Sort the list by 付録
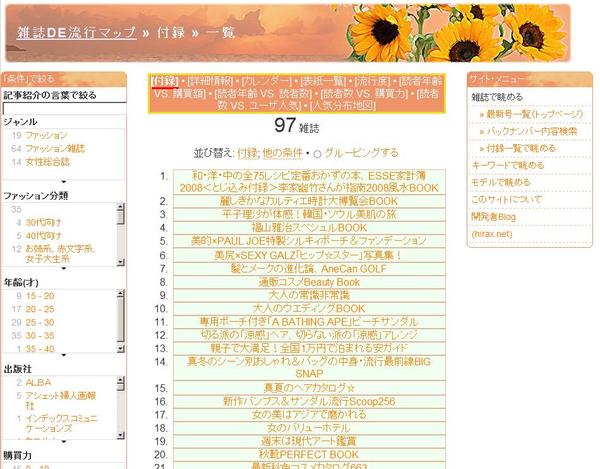Viewport: 600px width, 469px height. 247,153
